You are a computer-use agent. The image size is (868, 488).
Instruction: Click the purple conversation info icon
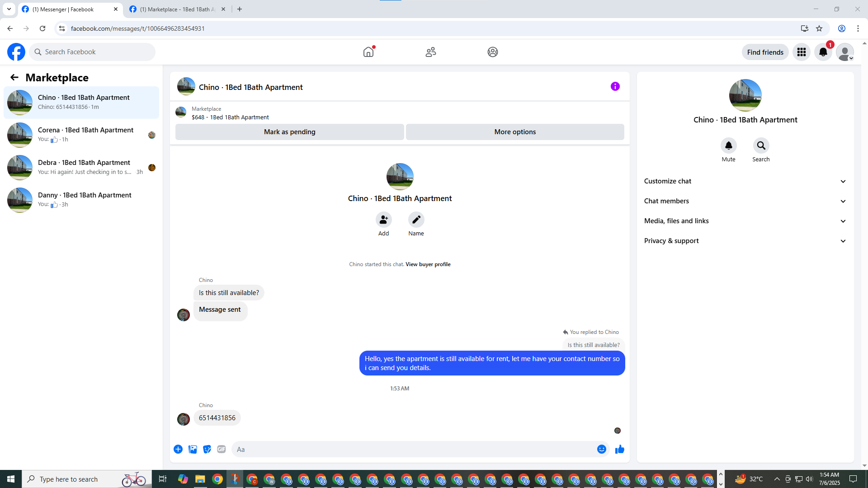coord(615,86)
